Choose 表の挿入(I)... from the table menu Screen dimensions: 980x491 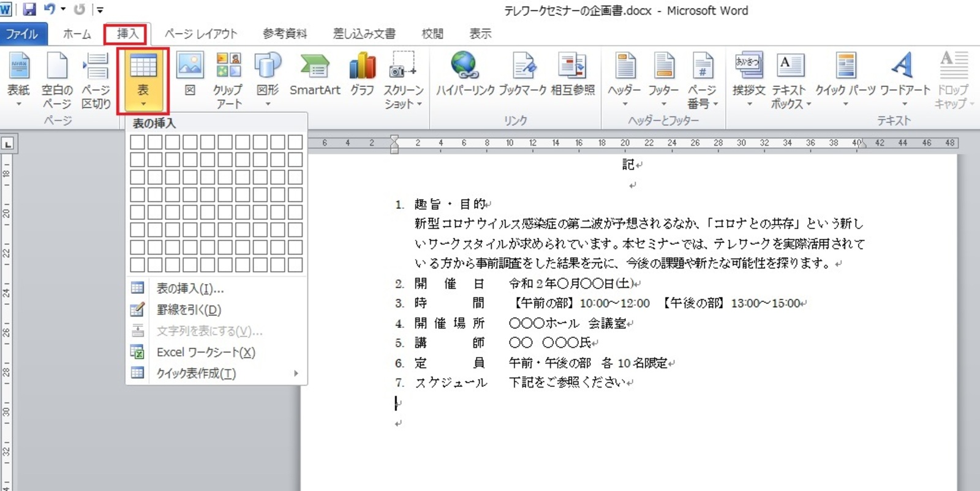190,288
